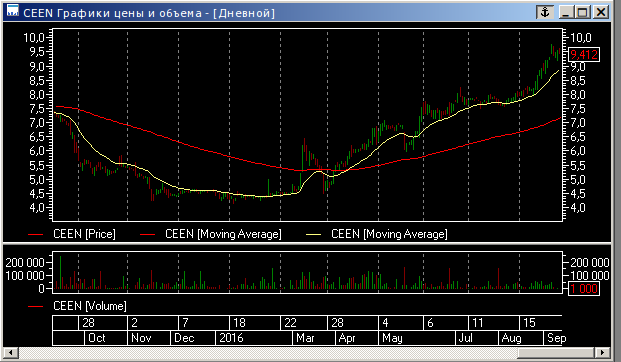Image resolution: width=621 pixels, height=362 pixels.
Task: Click the red 1 000 volume label
Action: click(584, 288)
